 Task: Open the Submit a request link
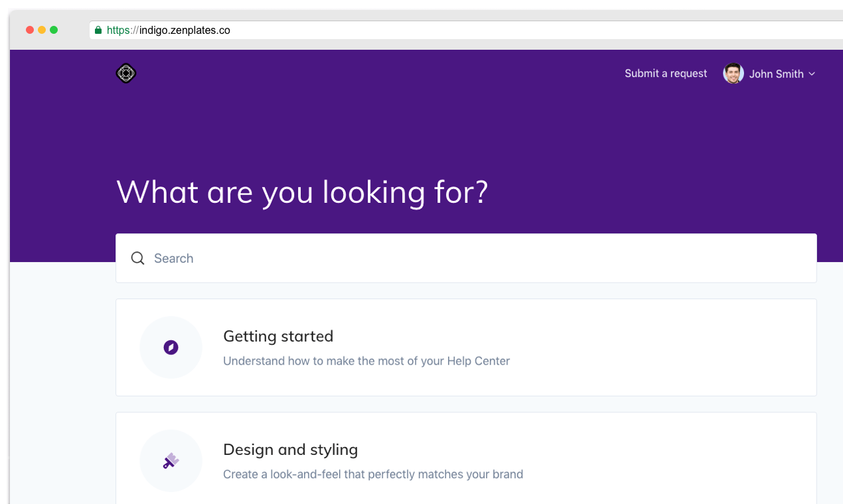tap(666, 74)
